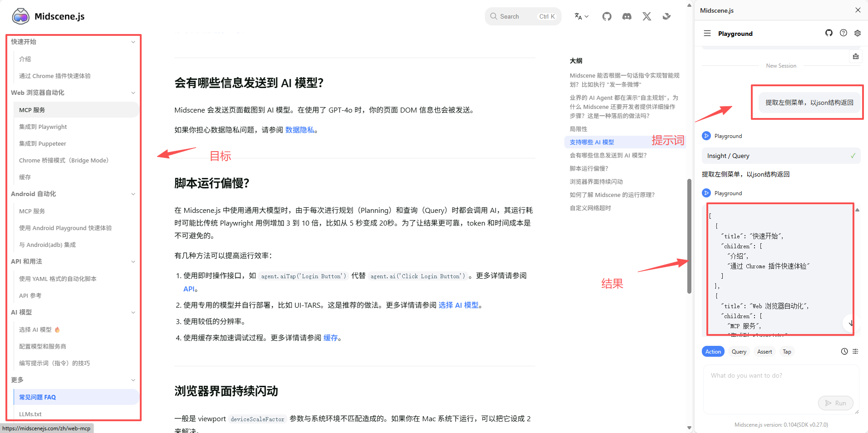Click the Run button
The height and width of the screenshot is (433, 868).
tap(836, 403)
